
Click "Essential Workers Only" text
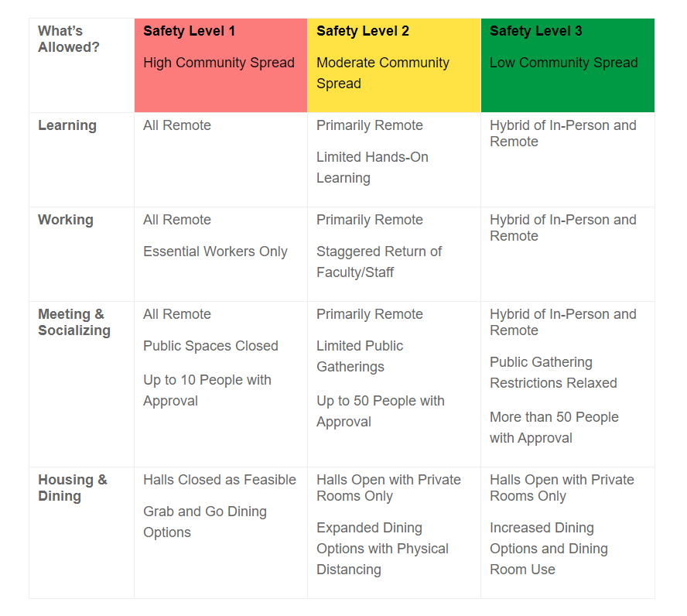(215, 252)
